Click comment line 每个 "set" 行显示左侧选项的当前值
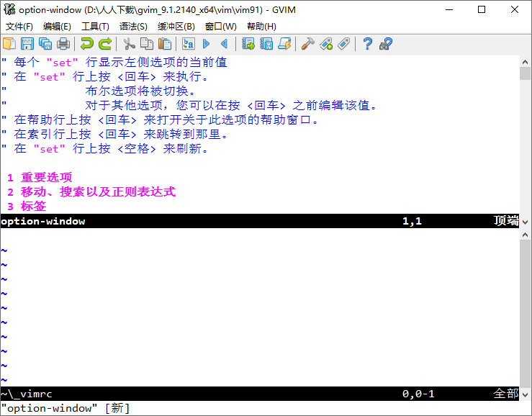The image size is (532, 416). click(114, 62)
